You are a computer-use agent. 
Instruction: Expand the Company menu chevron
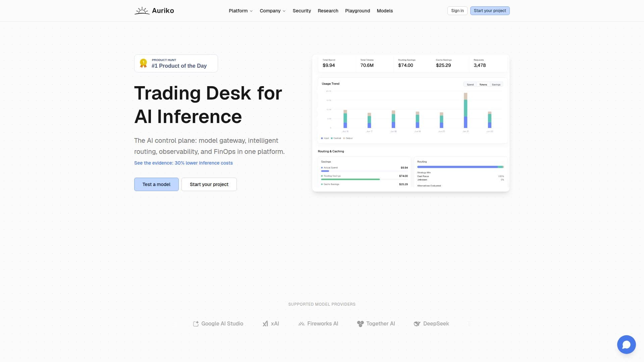284,11
